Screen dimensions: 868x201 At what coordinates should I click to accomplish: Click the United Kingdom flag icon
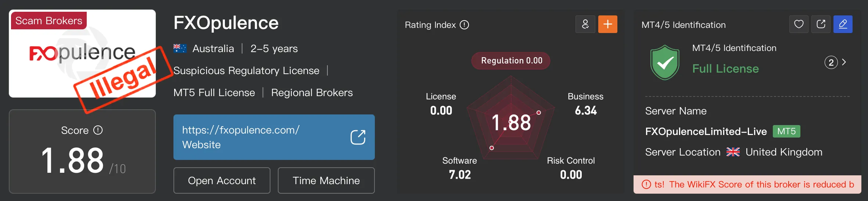[733, 152]
